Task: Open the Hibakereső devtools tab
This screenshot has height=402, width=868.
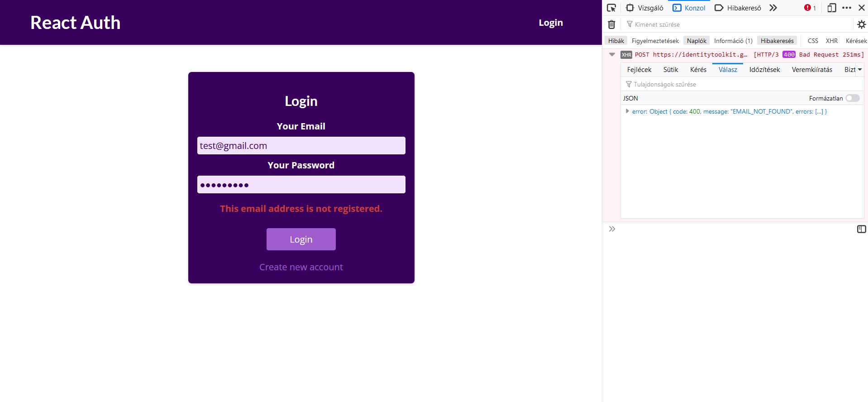Action: [x=738, y=8]
